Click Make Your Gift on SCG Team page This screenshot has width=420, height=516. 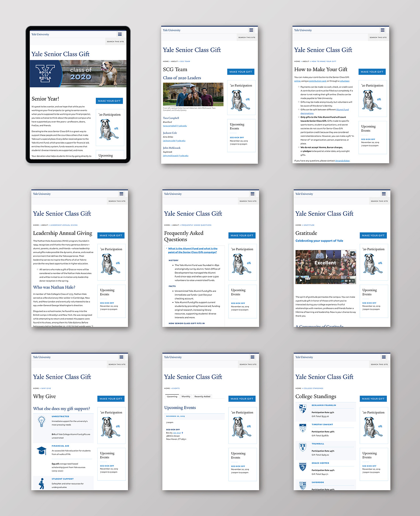pos(241,72)
